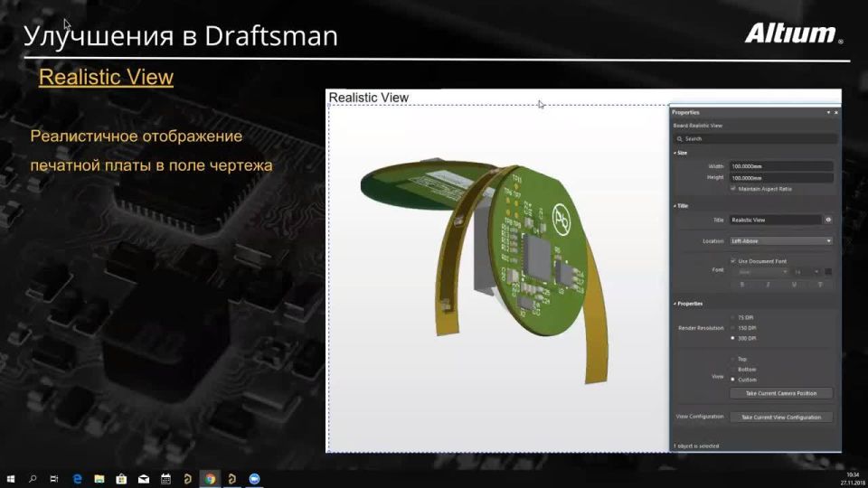Toggle Maintain Aspect Ratio checkbox

point(733,189)
